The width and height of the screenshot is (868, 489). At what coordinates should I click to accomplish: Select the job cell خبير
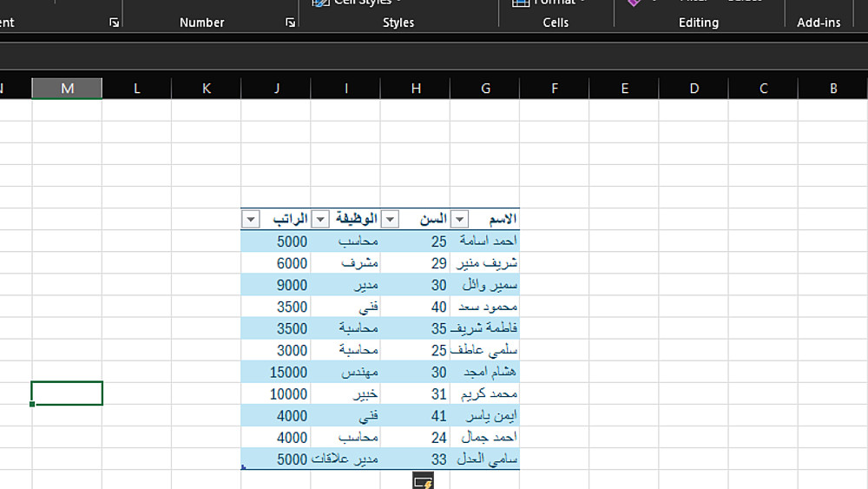pyautogui.click(x=345, y=393)
